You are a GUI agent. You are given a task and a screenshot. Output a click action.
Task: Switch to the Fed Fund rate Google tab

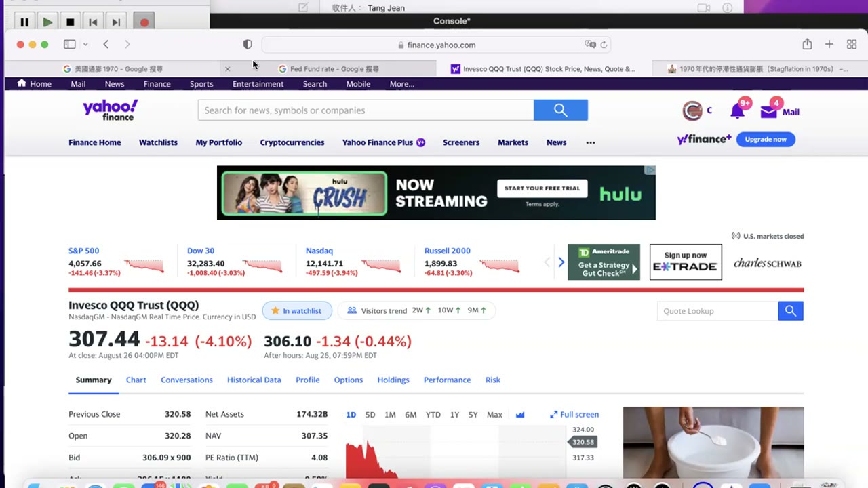click(328, 68)
